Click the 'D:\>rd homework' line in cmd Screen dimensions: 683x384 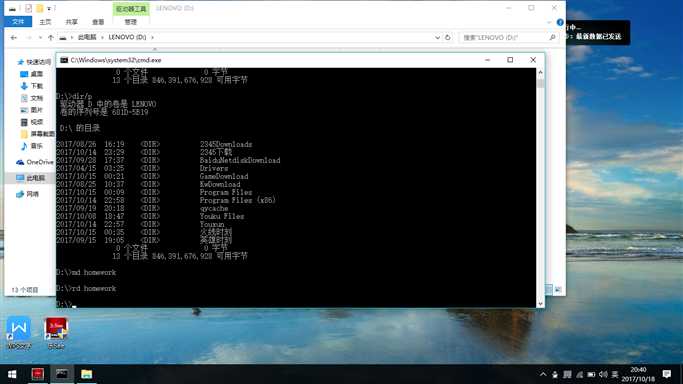[86, 288]
